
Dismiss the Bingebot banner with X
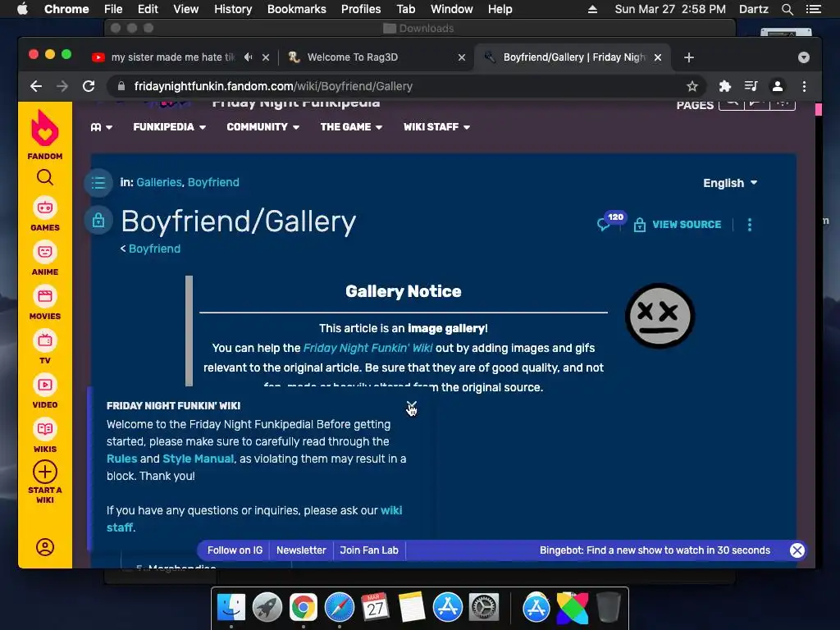[x=797, y=550]
